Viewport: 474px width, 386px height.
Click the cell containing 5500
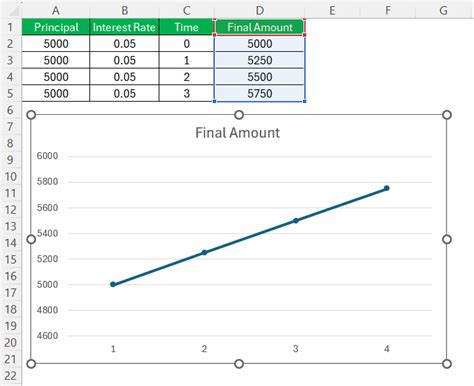[260, 77]
